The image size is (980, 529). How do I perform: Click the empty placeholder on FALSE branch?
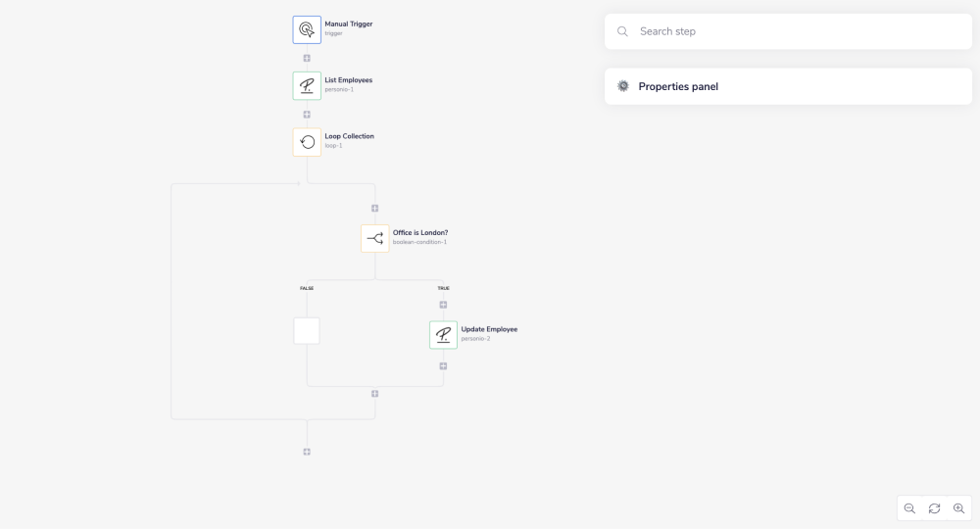307,331
